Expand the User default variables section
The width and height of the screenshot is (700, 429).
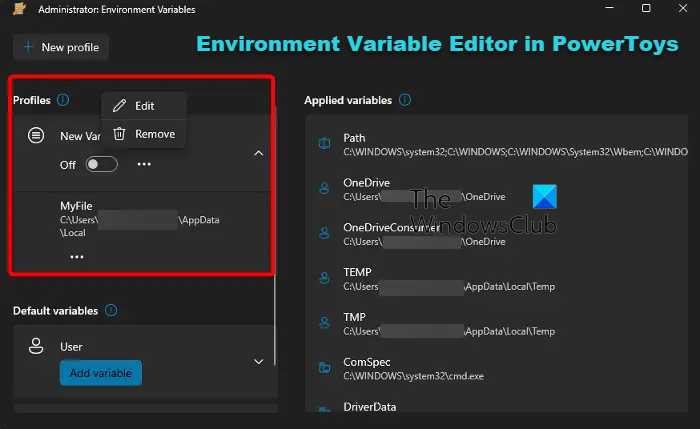click(x=258, y=361)
